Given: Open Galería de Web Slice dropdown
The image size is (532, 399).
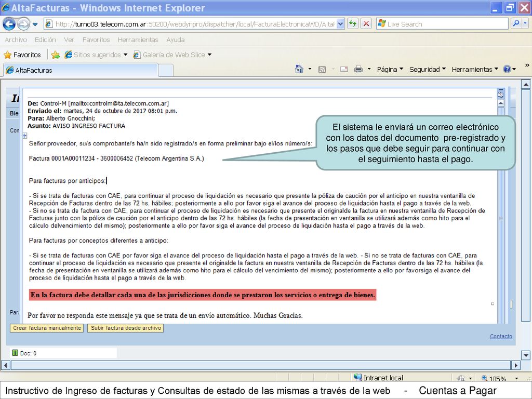Looking at the screenshot, I should (x=172, y=55).
